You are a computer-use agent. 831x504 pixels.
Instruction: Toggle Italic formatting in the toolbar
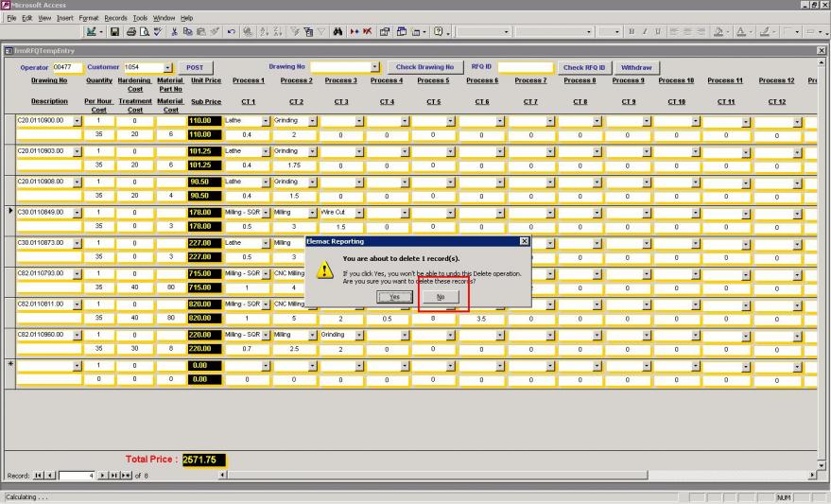pyautogui.click(x=643, y=32)
